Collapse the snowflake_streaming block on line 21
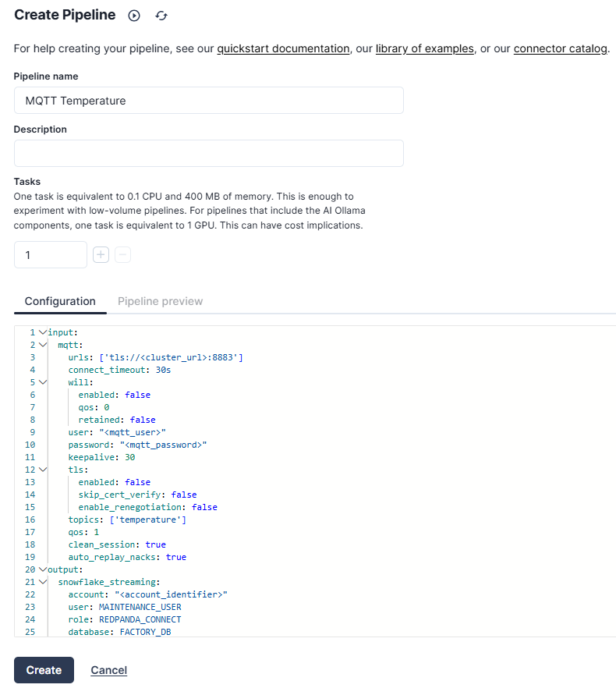This screenshot has width=616, height=688. click(43, 582)
